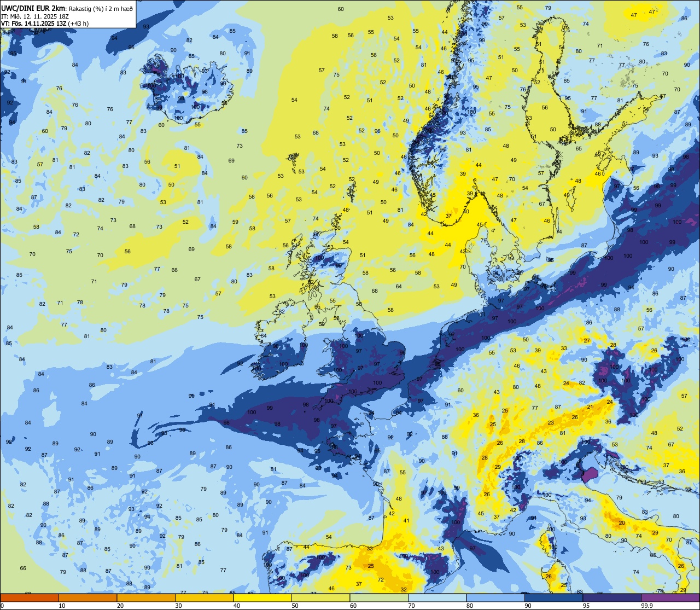Click the valid time line 'VT: Fös. 14.11.2025 13Z'
Viewport: 700px width, 610px height.
pyautogui.click(x=33, y=23)
